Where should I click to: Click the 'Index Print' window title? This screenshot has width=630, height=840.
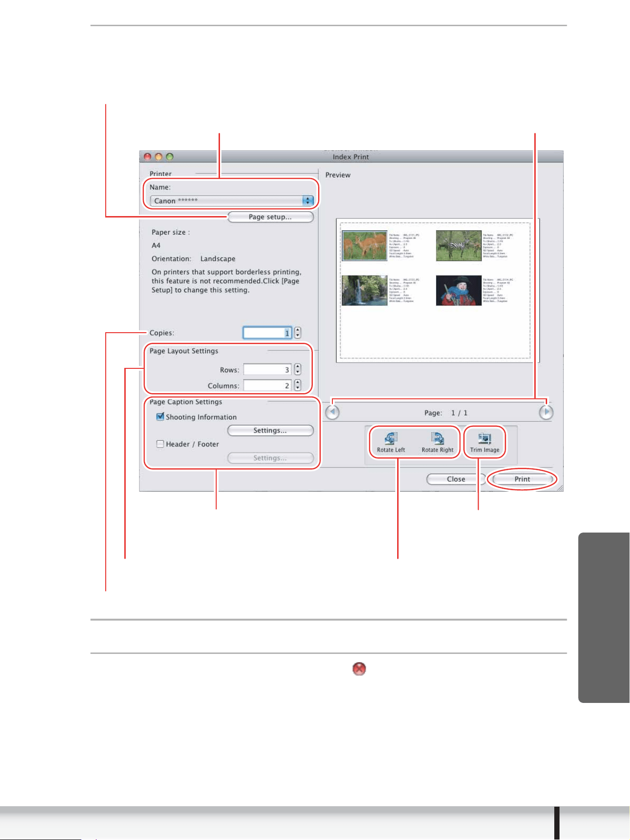[x=351, y=157]
